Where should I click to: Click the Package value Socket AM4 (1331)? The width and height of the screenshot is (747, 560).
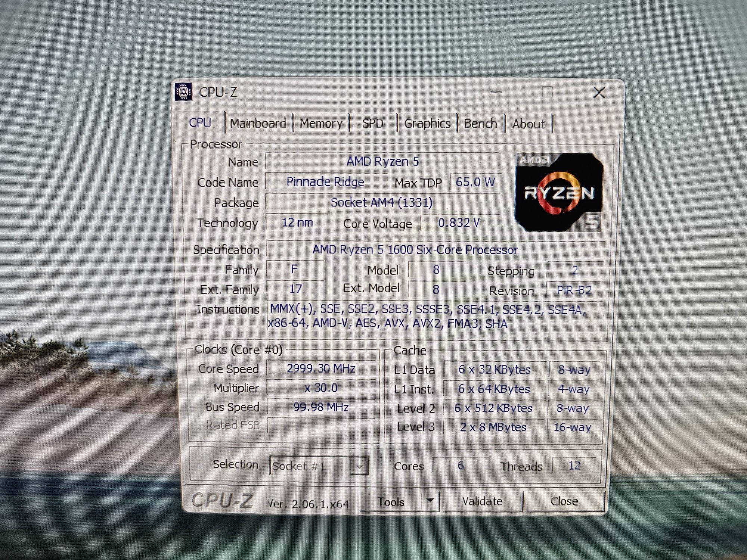382,202
